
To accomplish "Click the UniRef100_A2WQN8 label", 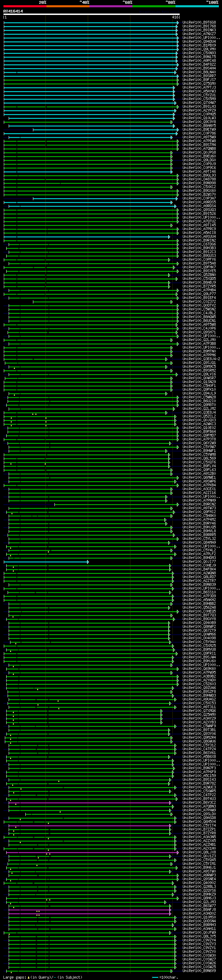I will (x=199, y=573).
